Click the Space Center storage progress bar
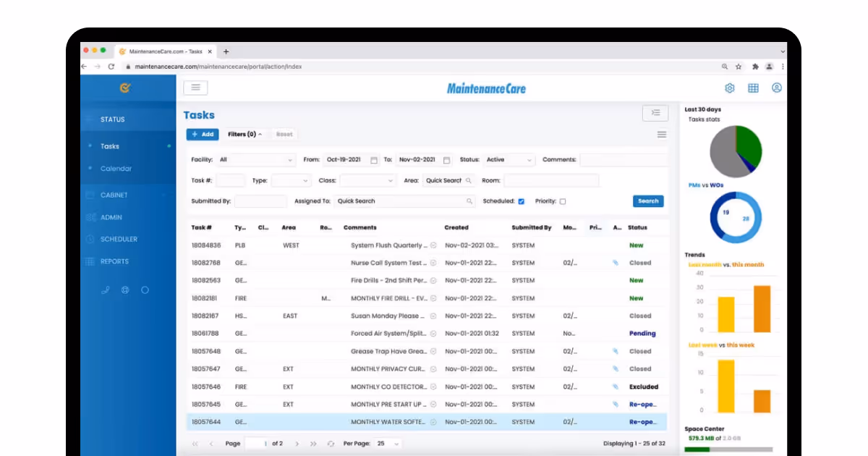868x456 pixels. pos(728,449)
